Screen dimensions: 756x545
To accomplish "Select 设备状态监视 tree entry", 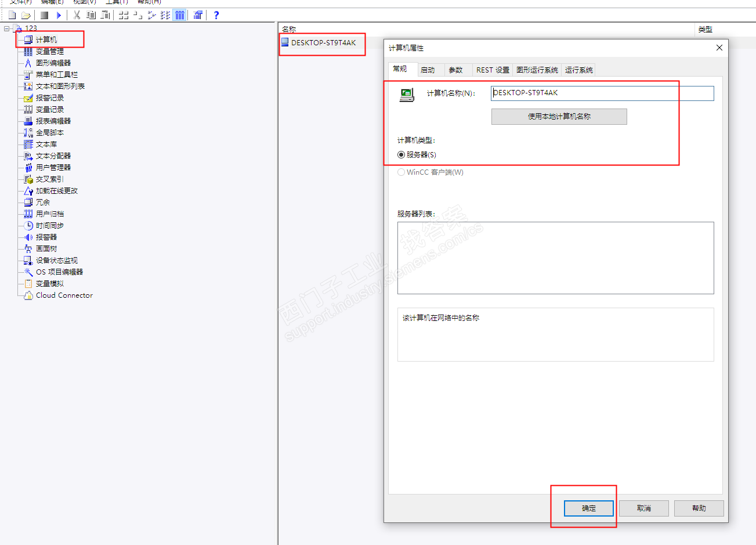I will tap(57, 260).
